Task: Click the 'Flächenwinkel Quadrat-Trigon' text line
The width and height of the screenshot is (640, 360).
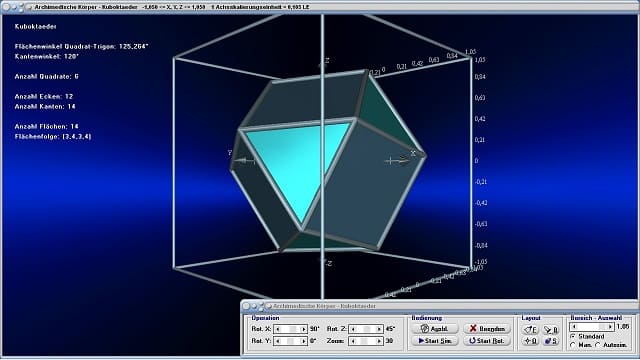Action: [x=81, y=47]
